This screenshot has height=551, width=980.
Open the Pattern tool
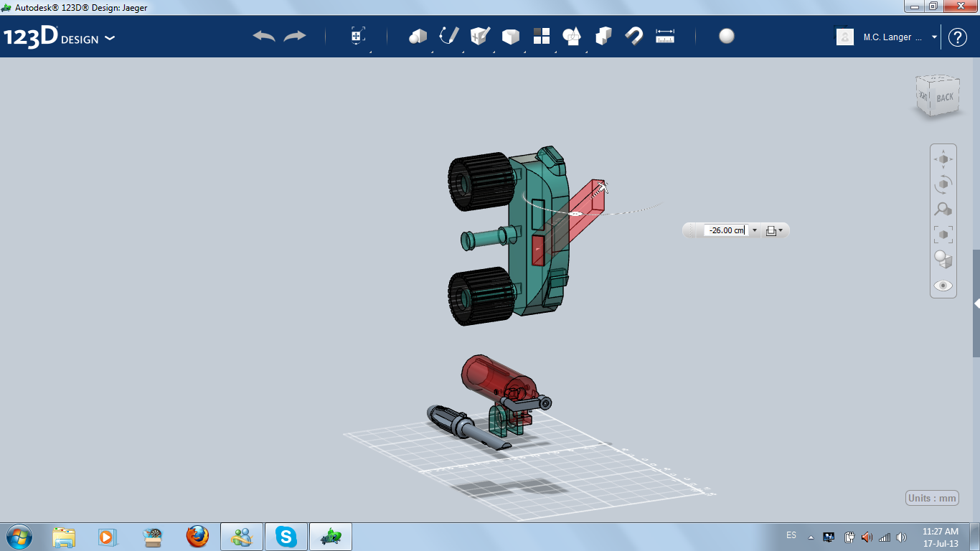[x=542, y=36]
